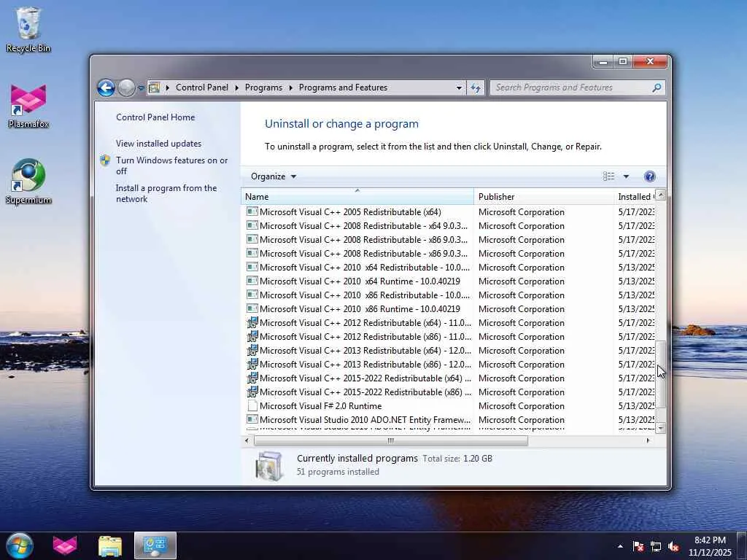
Task: Select Visual C++ 2012 Redistributable (x86) icon
Action: (252, 336)
